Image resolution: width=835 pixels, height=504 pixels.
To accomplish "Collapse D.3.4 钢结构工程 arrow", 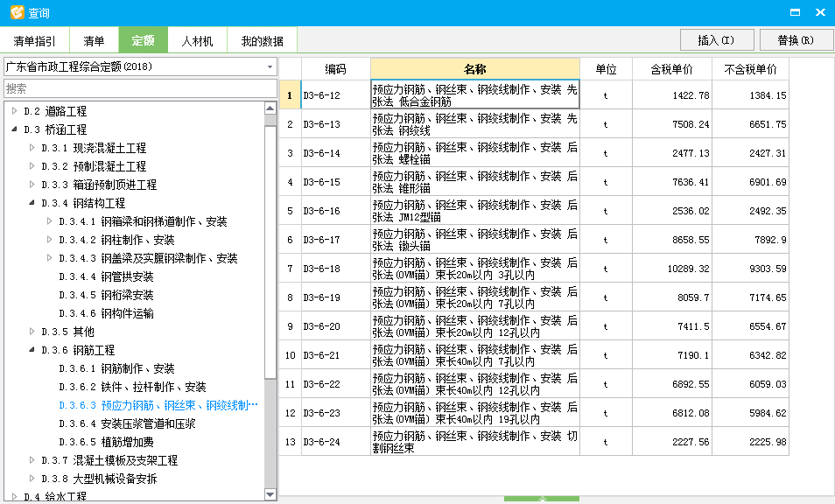I will 32,203.
